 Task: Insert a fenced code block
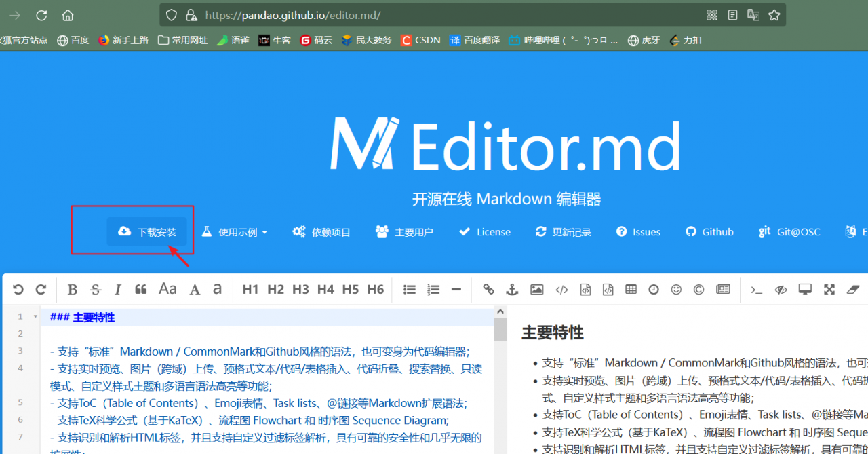(x=608, y=290)
